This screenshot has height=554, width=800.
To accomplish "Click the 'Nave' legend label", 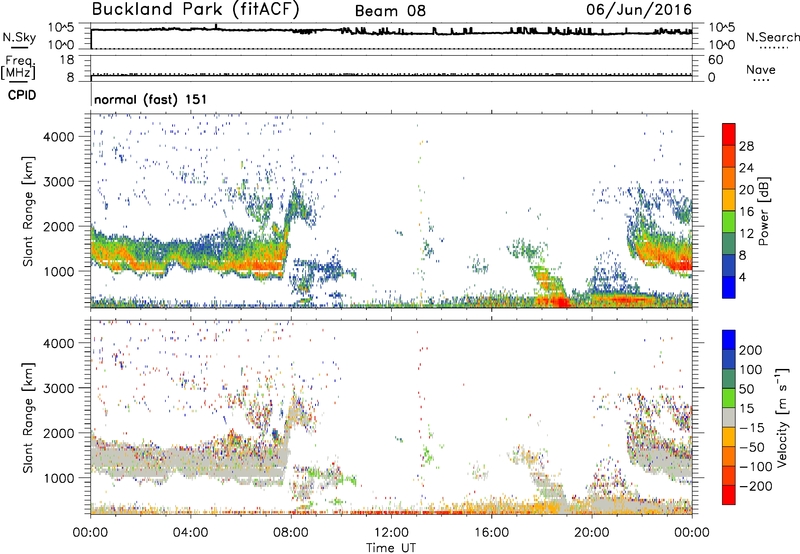I will (x=761, y=69).
